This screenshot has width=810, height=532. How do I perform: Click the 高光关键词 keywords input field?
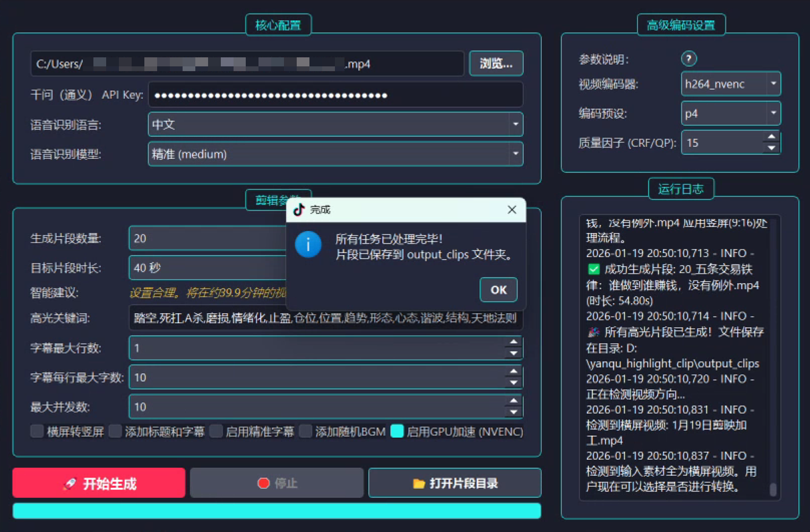pyautogui.click(x=326, y=318)
